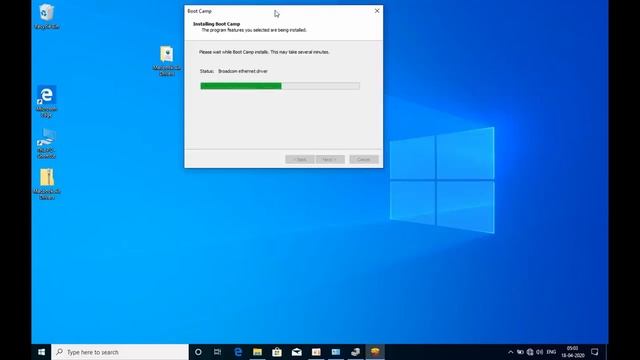Click the Cancel button in Boot Camp installer
Screen dimensions: 640x360
pos(364,160)
